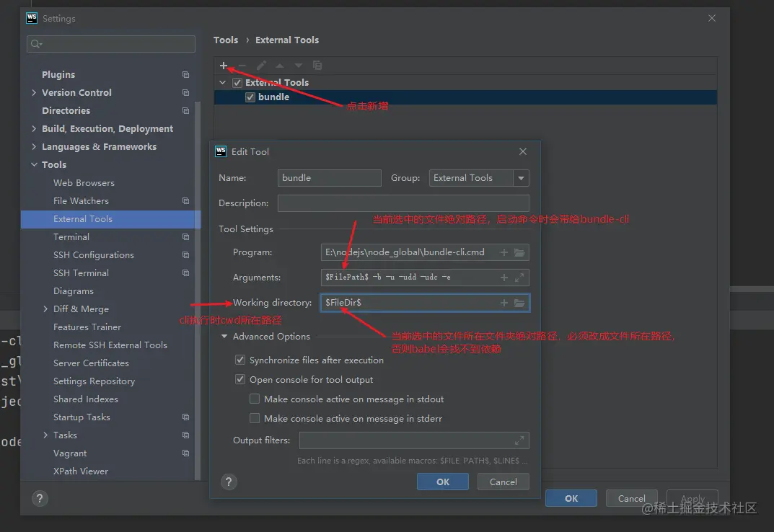Move tool down with down arrow icon
774x532 pixels.
[x=298, y=65]
